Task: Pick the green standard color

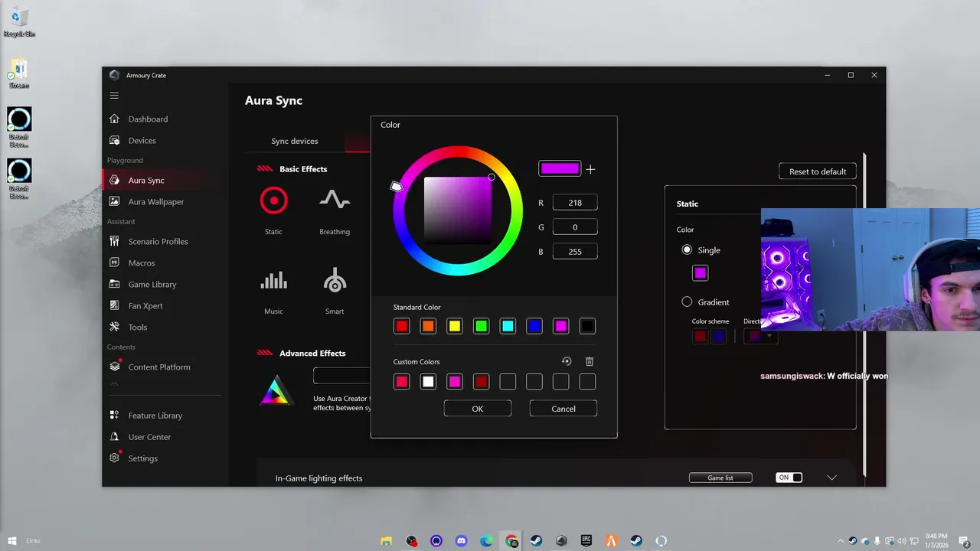Action: coord(481,326)
